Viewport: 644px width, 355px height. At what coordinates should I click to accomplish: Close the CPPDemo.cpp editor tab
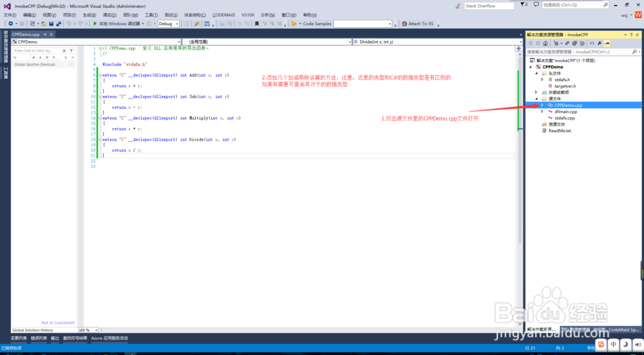(x=52, y=35)
